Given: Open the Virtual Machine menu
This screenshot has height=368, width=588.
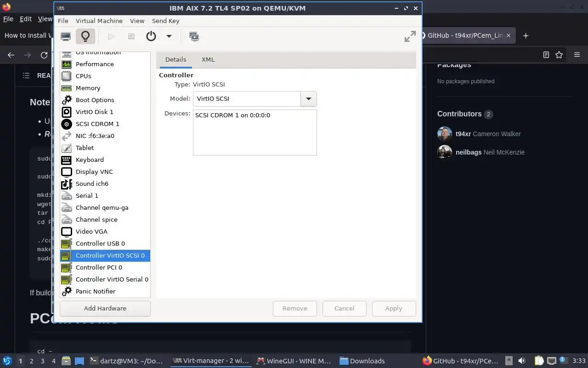Looking at the screenshot, I should [99, 21].
